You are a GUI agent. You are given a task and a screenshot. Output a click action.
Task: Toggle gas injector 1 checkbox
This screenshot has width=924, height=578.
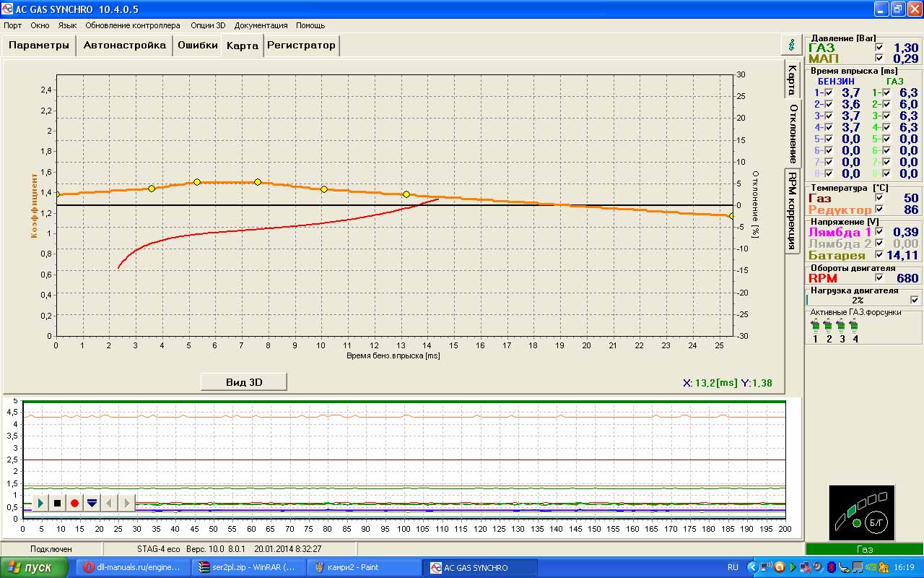coord(886,92)
